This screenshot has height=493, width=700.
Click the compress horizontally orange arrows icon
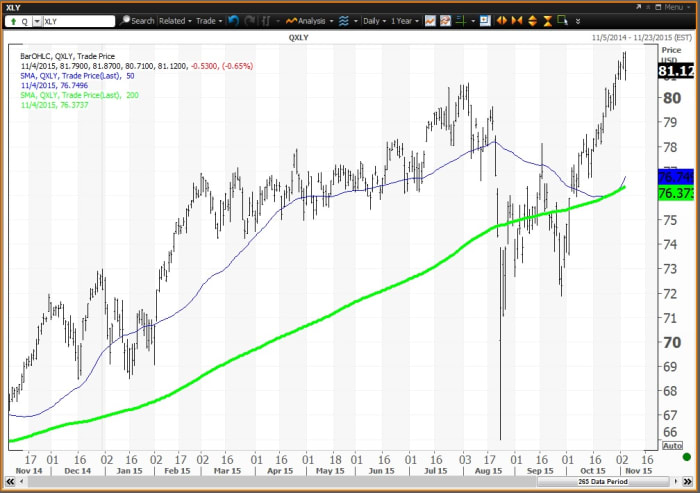point(517,21)
